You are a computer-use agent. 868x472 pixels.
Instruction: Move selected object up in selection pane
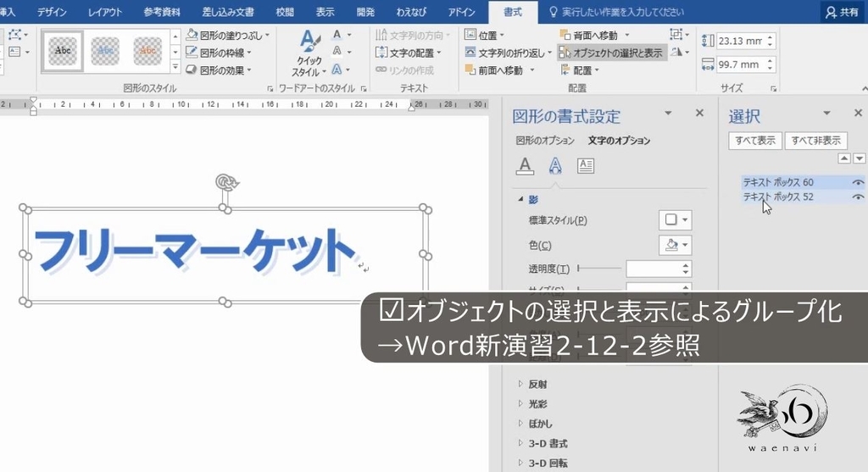point(844,158)
